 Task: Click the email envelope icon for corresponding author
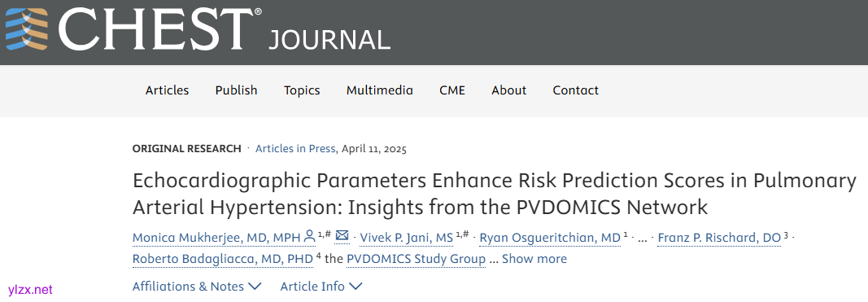[342, 237]
